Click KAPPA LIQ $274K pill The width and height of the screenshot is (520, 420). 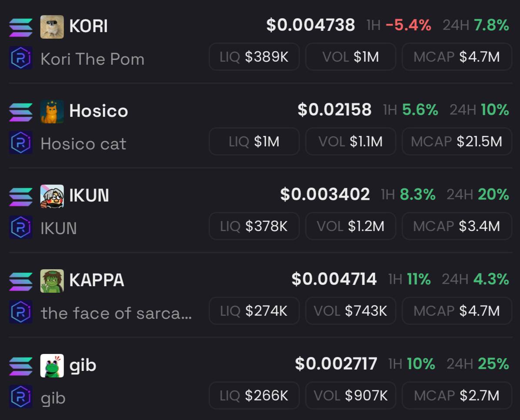pos(254,311)
